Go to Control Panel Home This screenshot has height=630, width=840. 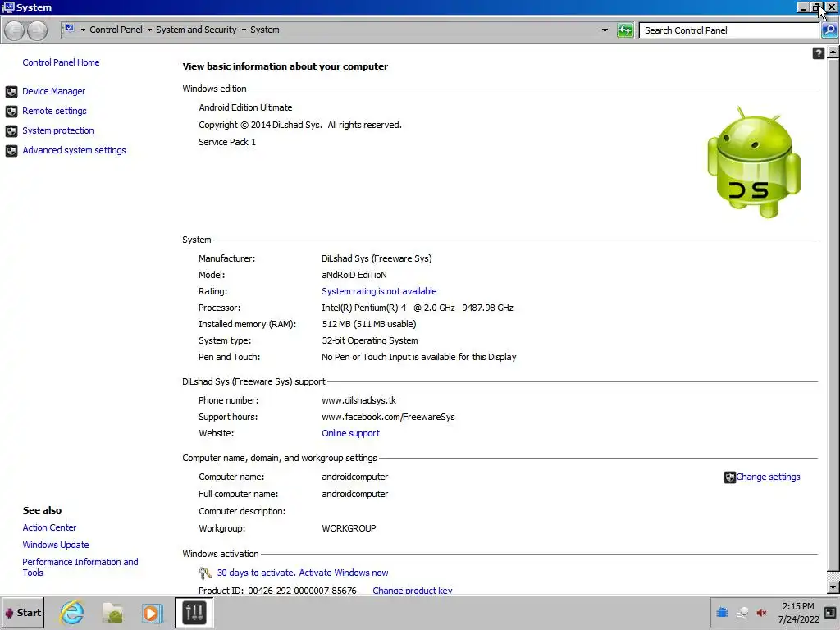pos(61,62)
